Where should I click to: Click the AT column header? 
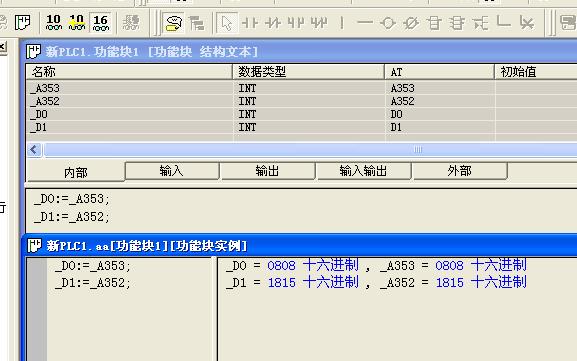click(439, 72)
